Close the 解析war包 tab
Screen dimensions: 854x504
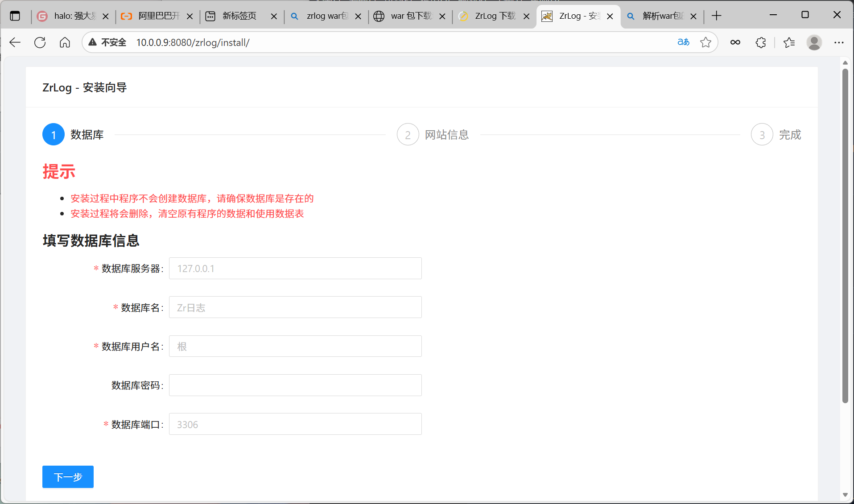(x=693, y=17)
